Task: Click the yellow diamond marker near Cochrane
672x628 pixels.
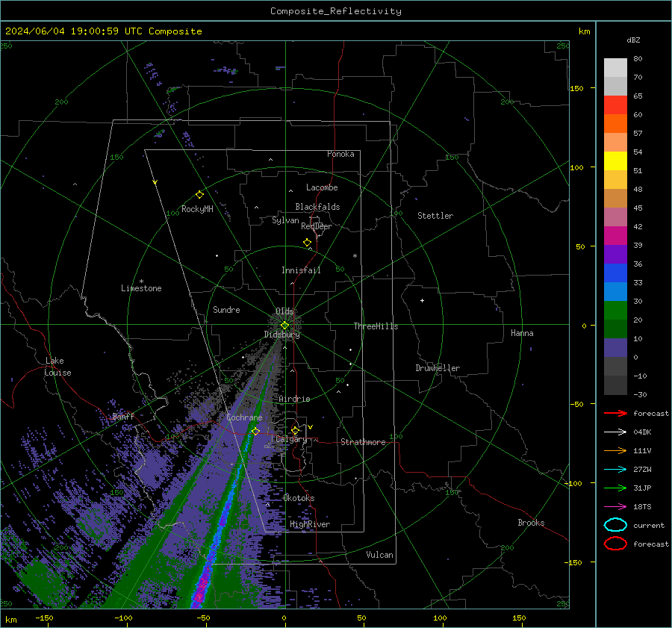Action: pos(256,431)
